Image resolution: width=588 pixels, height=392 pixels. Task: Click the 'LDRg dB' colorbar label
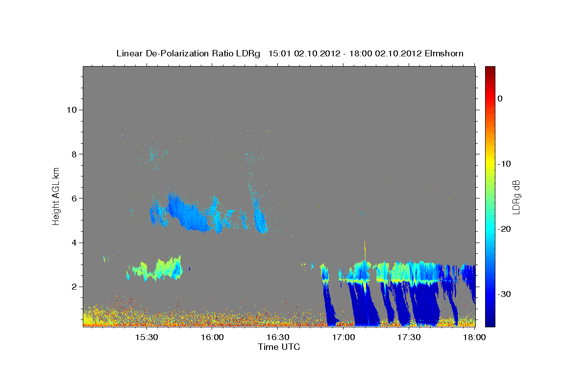[x=516, y=196]
